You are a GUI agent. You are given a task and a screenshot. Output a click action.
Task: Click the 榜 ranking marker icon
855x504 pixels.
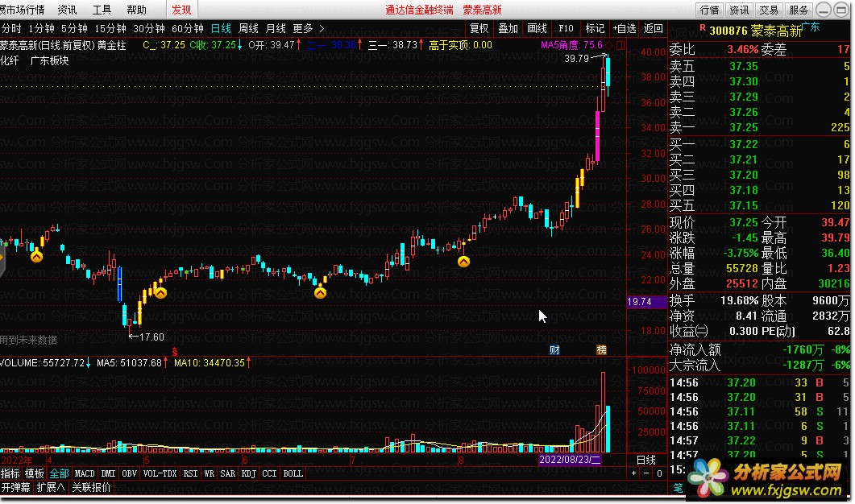click(601, 349)
